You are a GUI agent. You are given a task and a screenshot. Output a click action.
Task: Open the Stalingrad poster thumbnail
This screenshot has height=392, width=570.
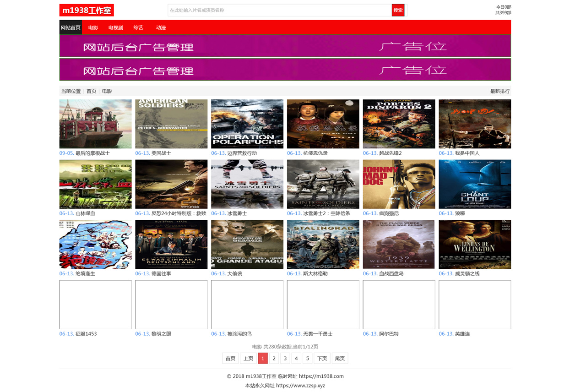coord(323,244)
